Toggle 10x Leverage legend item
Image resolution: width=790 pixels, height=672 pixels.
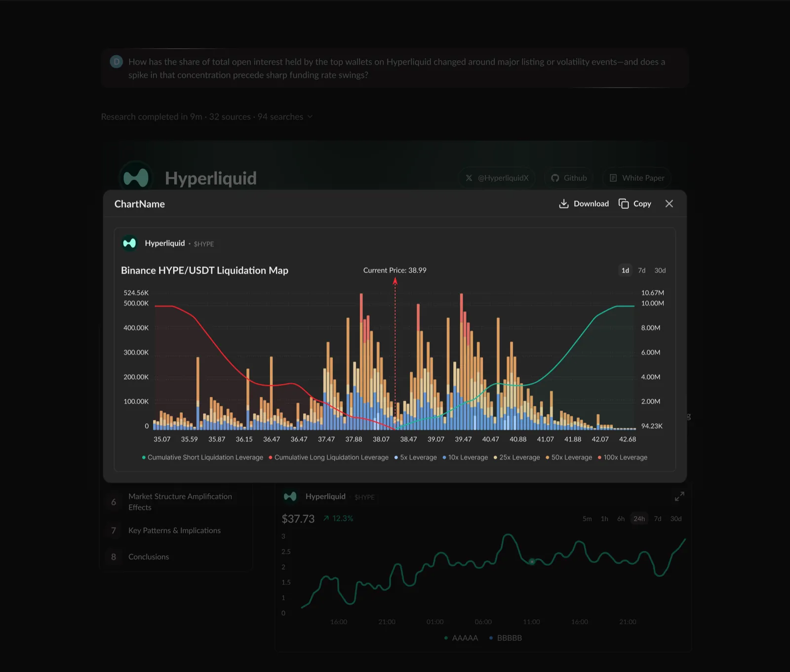coord(465,458)
